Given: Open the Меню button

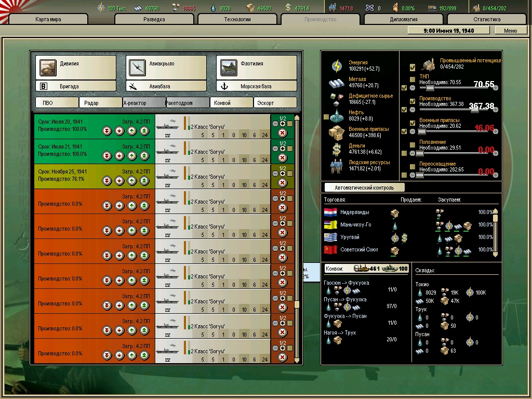Looking at the screenshot, I should click(510, 31).
